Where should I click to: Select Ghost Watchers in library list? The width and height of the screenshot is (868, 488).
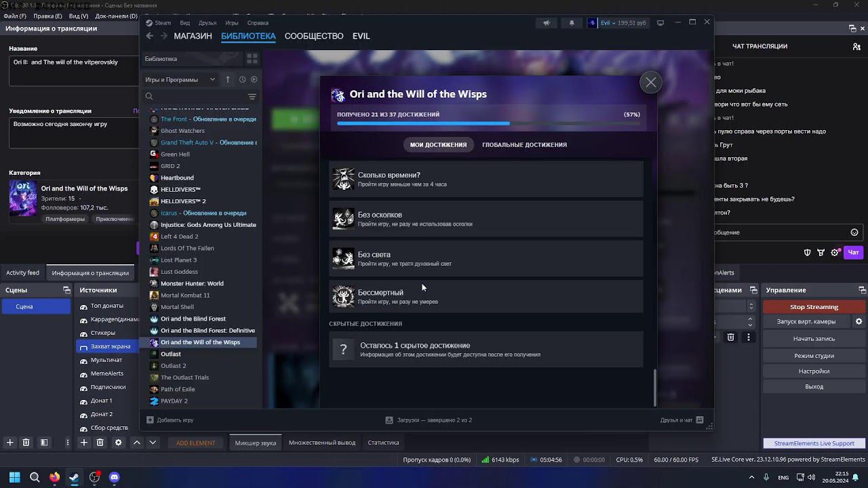pyautogui.click(x=182, y=131)
